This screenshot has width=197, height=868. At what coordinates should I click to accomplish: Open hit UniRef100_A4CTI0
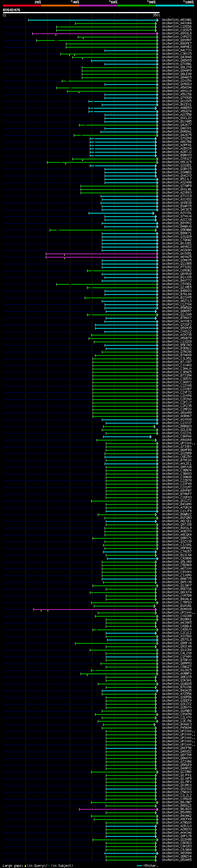point(176,50)
